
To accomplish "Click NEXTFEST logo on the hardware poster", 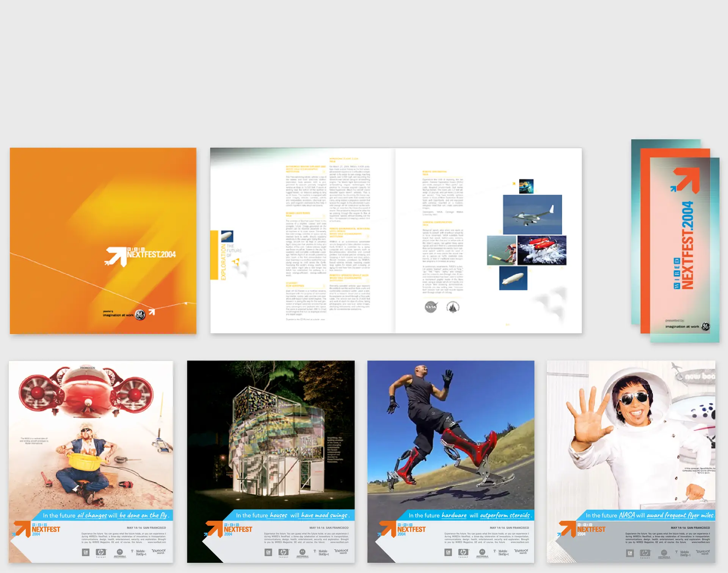I will pyautogui.click(x=402, y=529).
